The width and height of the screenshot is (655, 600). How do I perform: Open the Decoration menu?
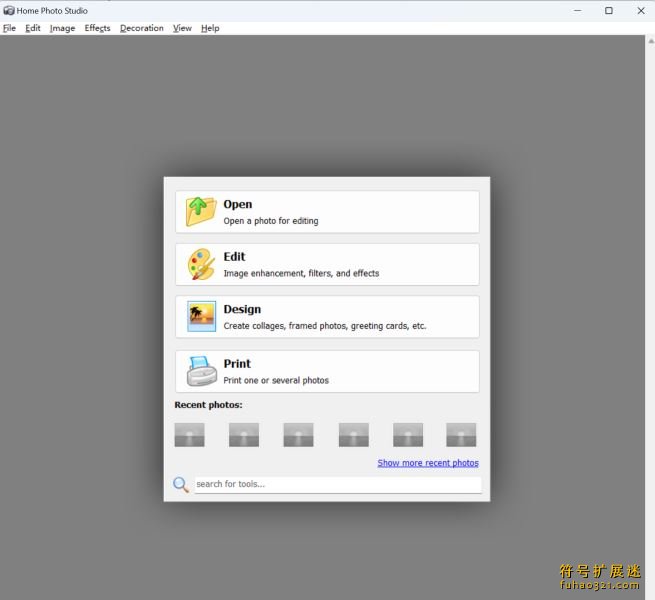point(142,28)
